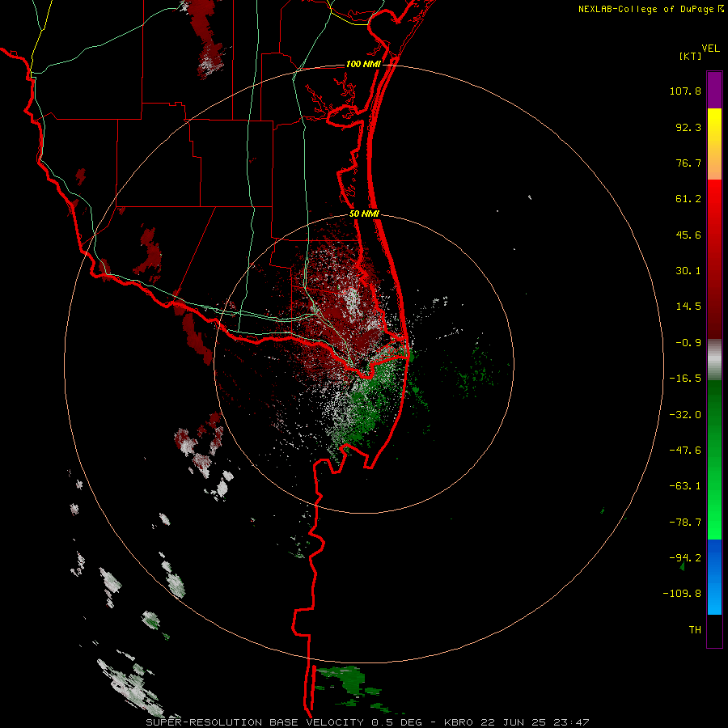Click the -63.1 velocity scale value

pos(685,486)
